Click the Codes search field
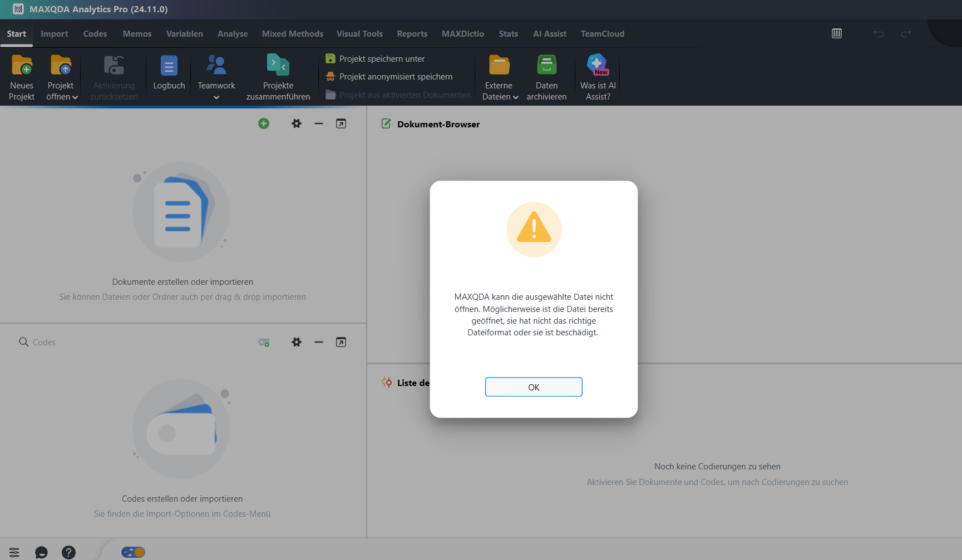The image size is (962, 560). (x=134, y=342)
